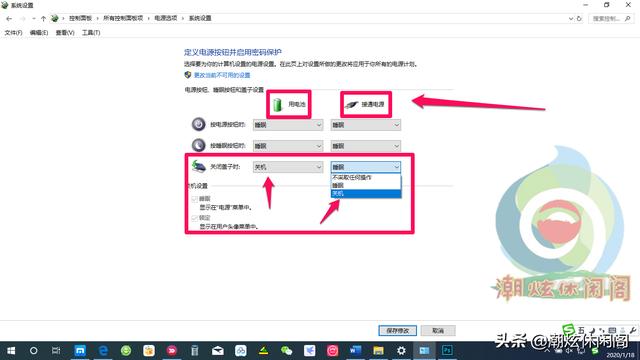The width and height of the screenshot is (640, 360).
Task: Open the recent locations arrow beside forward button
Action: [x=33, y=18]
